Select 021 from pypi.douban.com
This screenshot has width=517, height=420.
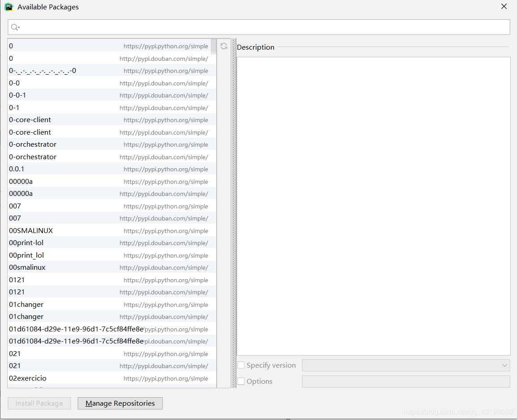(x=112, y=365)
